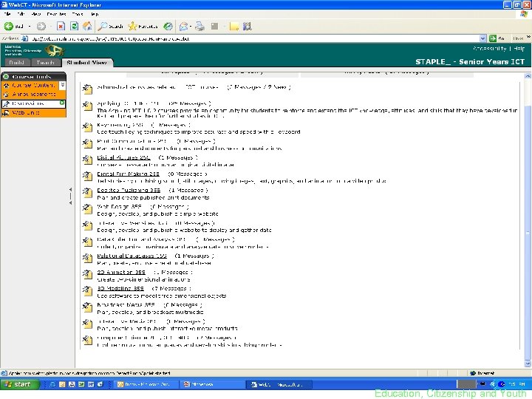Viewport: 532px width, 399px height.
Task: Click the green new-item indicator beside Discussions
Action: [x=62, y=103]
